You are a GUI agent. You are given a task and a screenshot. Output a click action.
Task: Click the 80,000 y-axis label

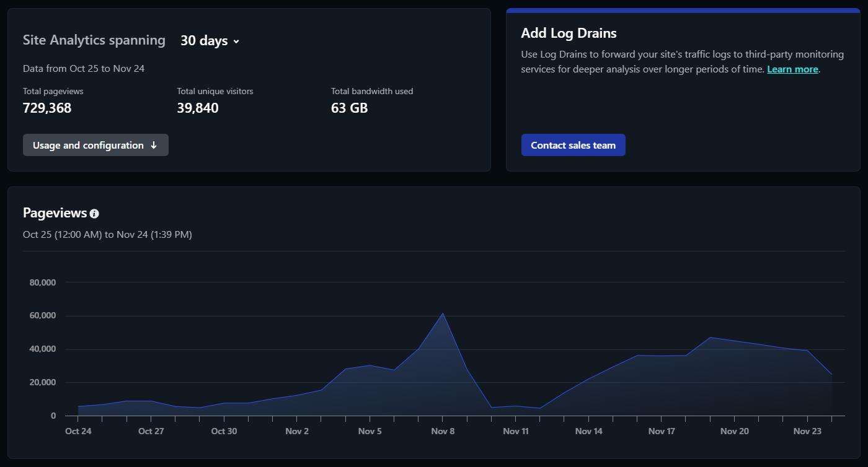coord(43,282)
